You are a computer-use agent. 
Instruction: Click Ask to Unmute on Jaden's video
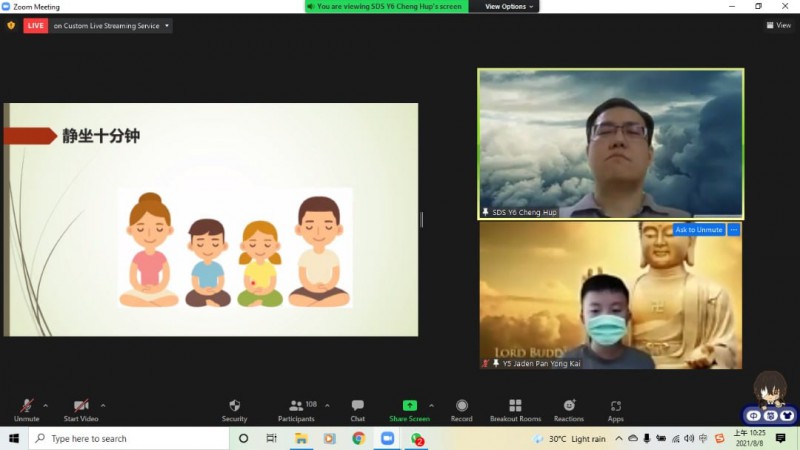(698, 230)
